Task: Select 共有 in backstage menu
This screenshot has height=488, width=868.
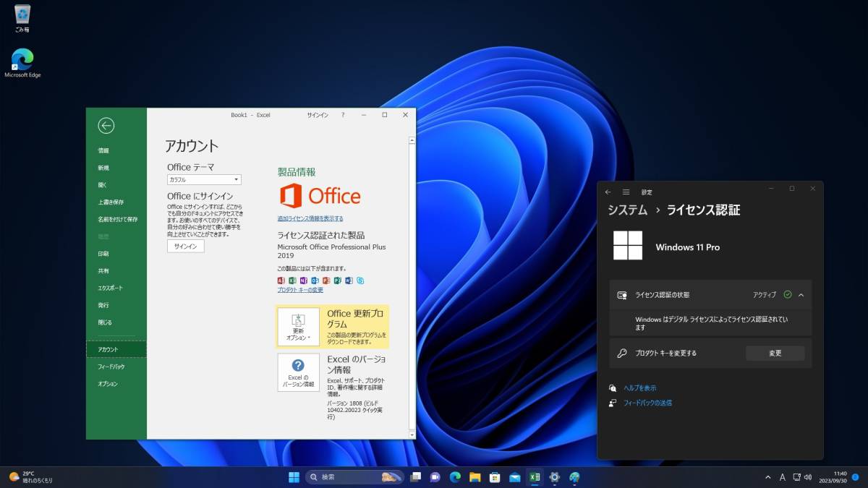Action: tap(103, 271)
